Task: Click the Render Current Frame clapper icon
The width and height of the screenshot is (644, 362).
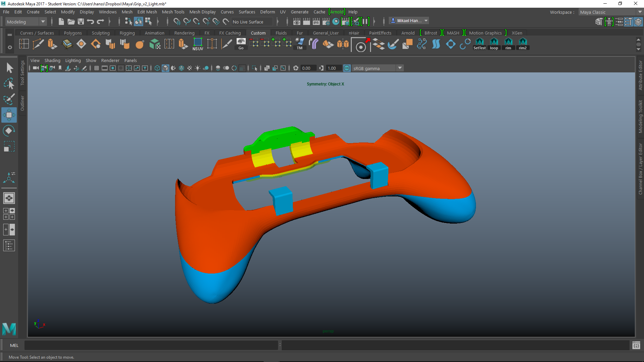Action: click(x=307, y=22)
